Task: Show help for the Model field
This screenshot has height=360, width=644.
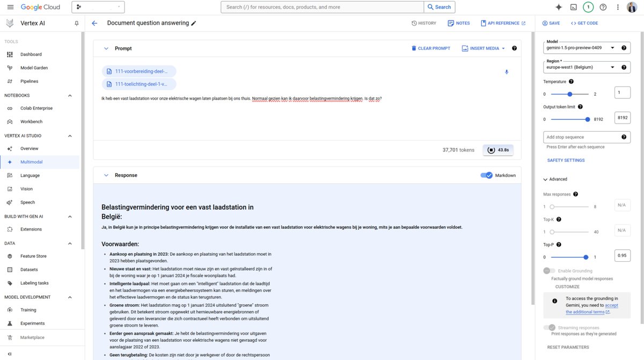Action: tap(624, 48)
